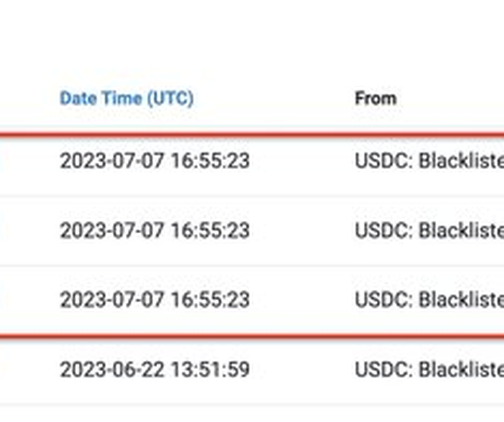Click the 13:51:59 time text
Viewport: 504px width, 422px height.
tap(210, 369)
